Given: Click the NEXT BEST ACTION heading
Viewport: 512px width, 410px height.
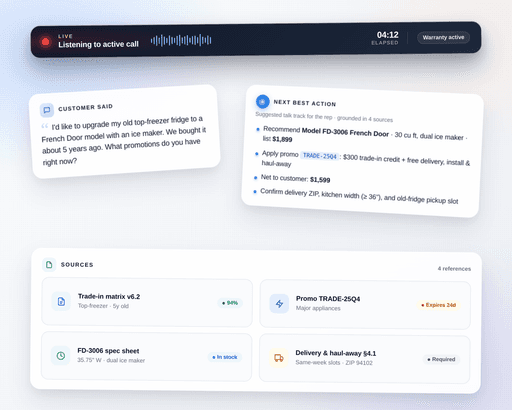Looking at the screenshot, I should (305, 103).
